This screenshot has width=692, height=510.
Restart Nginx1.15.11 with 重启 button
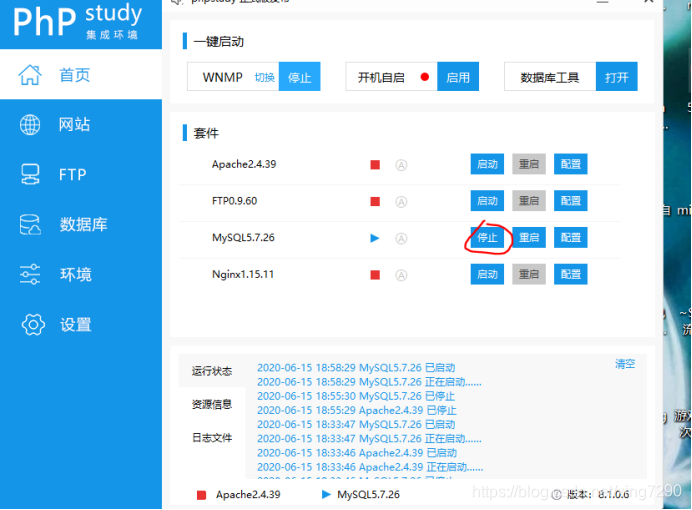(529, 274)
